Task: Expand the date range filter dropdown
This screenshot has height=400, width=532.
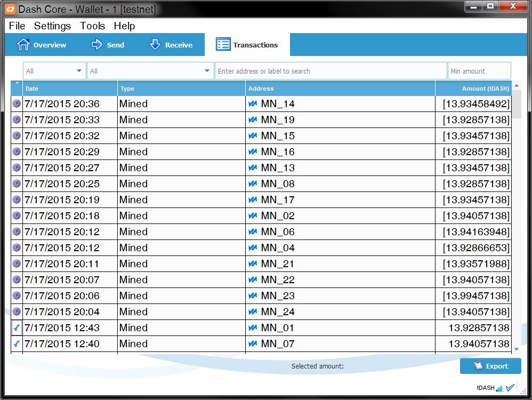Action: [54, 70]
